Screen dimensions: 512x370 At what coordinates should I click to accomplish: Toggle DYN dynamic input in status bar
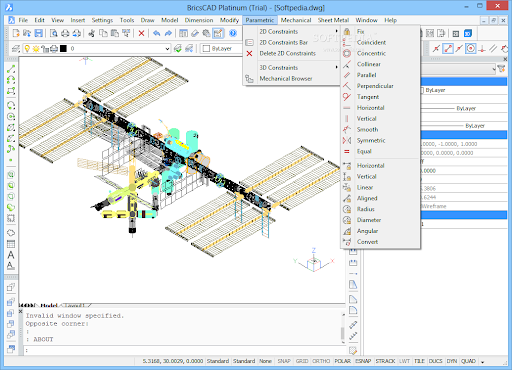pyautogui.click(x=452, y=361)
